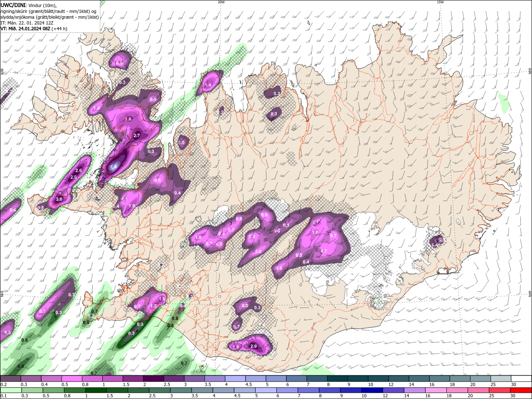Viewport: 532px width, 399px height.
Task: Click the valid time 'VT: Mið. 24.01.2024 08Z'
Action: 25,29
